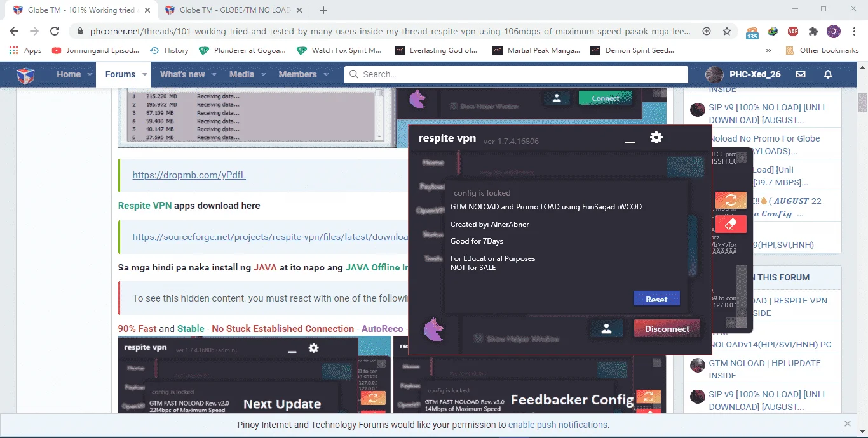Image resolution: width=868 pixels, height=438 pixels.
Task: Show hidden bookmarks via the chevron overflow
Action: (769, 50)
